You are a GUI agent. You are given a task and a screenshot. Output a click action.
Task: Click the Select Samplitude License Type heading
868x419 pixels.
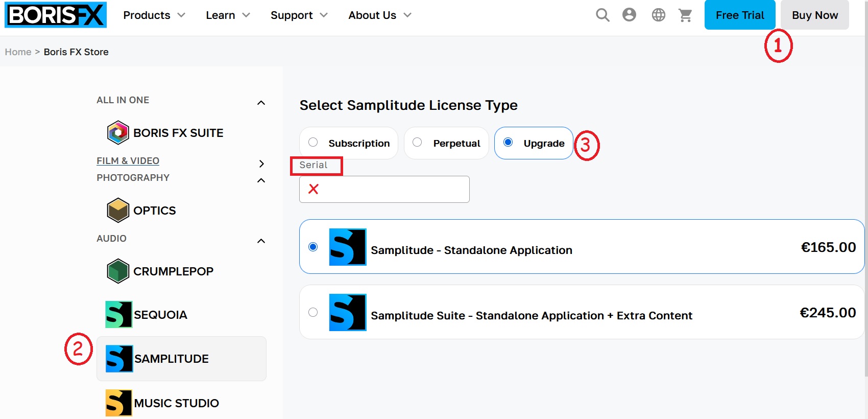(x=408, y=105)
